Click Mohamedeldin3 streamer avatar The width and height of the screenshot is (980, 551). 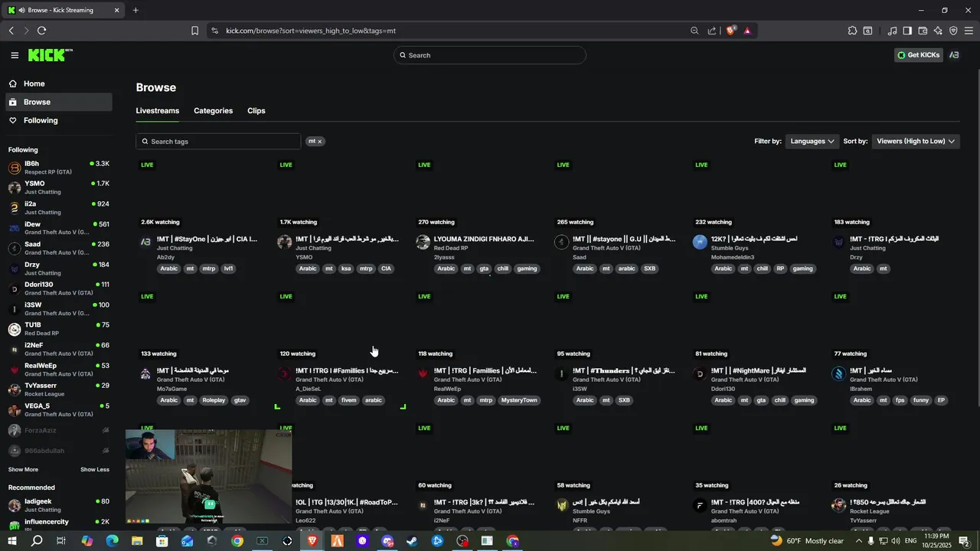pos(700,242)
